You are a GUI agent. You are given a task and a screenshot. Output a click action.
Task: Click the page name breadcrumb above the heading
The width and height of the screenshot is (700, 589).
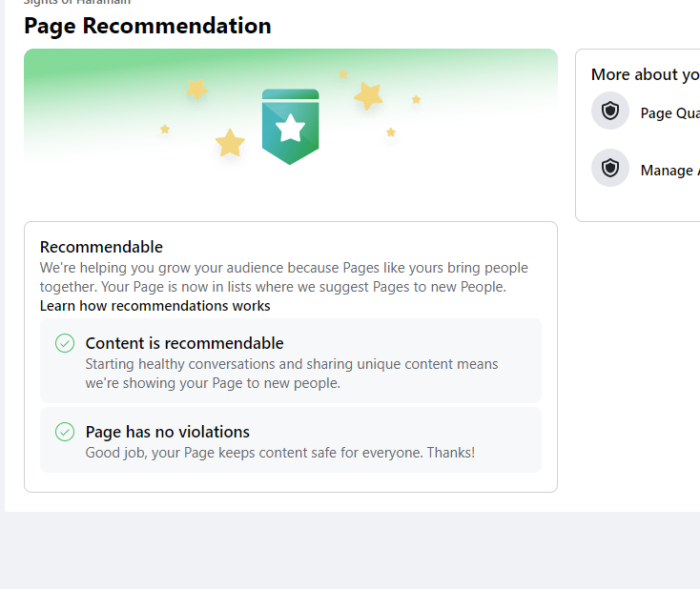click(77, 2)
